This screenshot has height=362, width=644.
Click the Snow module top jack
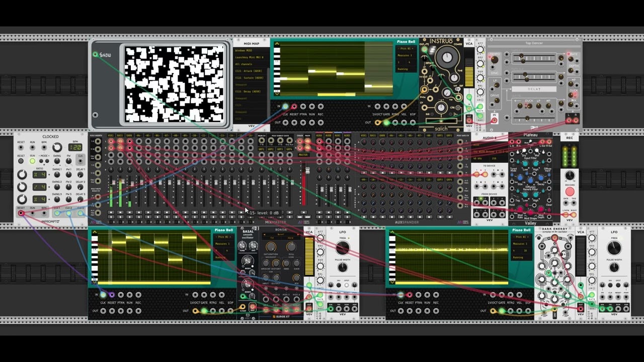[95, 54]
